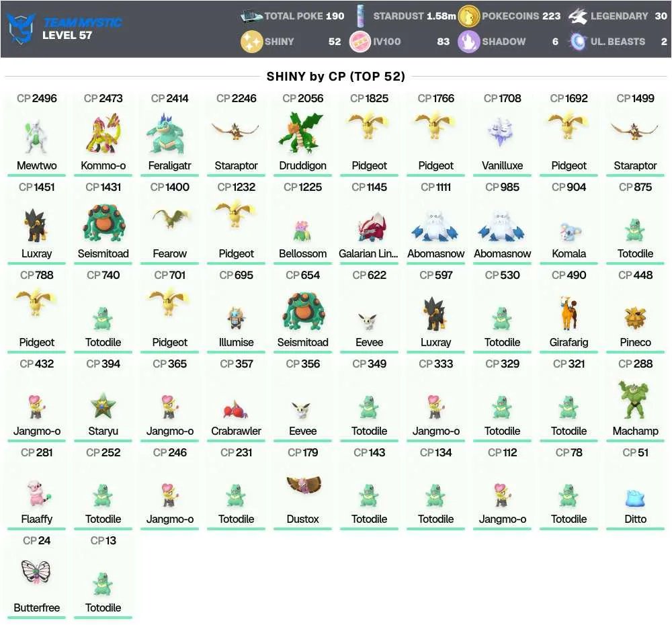Click the pink IV100 badge icon
672x625 pixels.
(360, 42)
